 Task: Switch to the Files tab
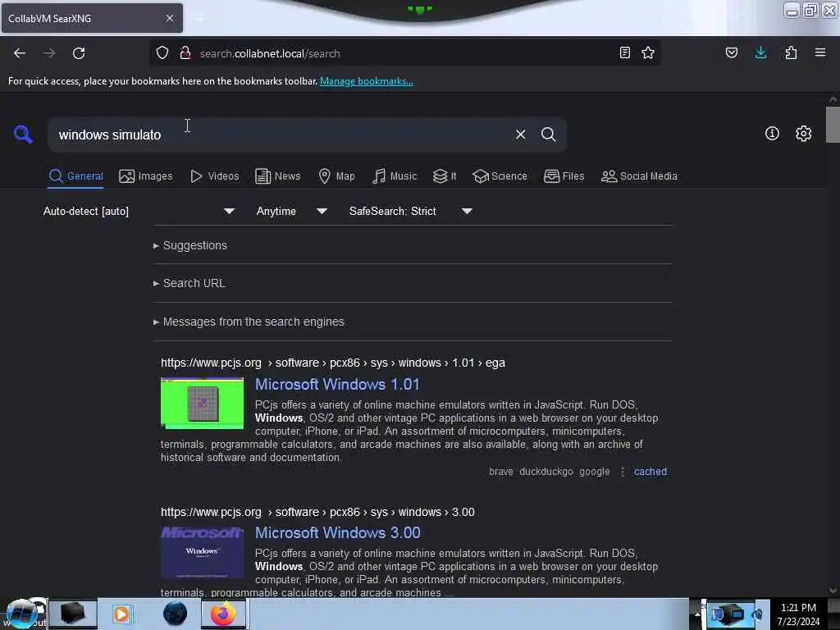tap(564, 176)
